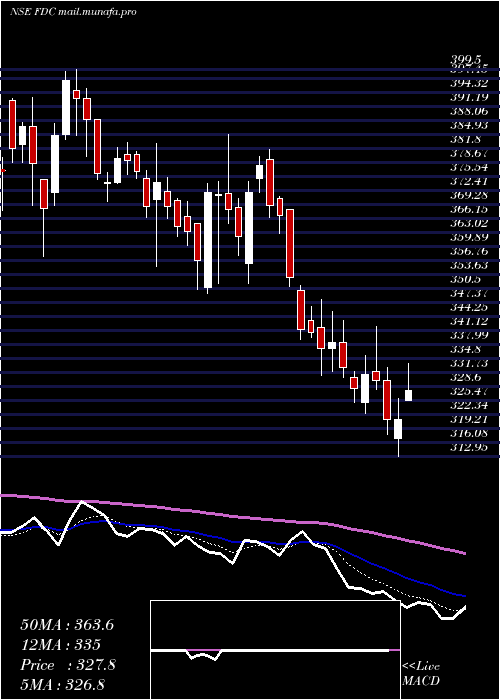Click the rightmost candlestick on the chart
Image resolution: width=500 pixels, height=700 pixels.
[408, 395]
